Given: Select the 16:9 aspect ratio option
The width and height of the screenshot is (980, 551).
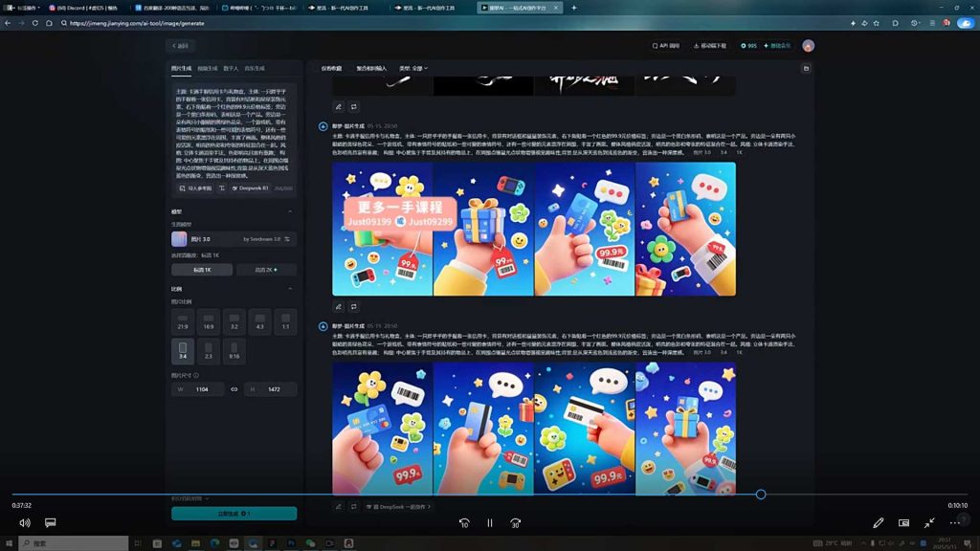Looking at the screenshot, I should coord(208,321).
